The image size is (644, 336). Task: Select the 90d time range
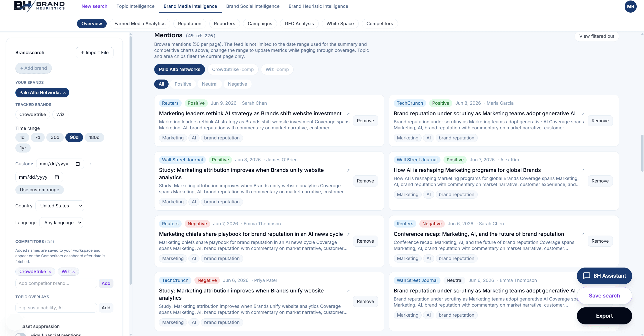point(74,137)
